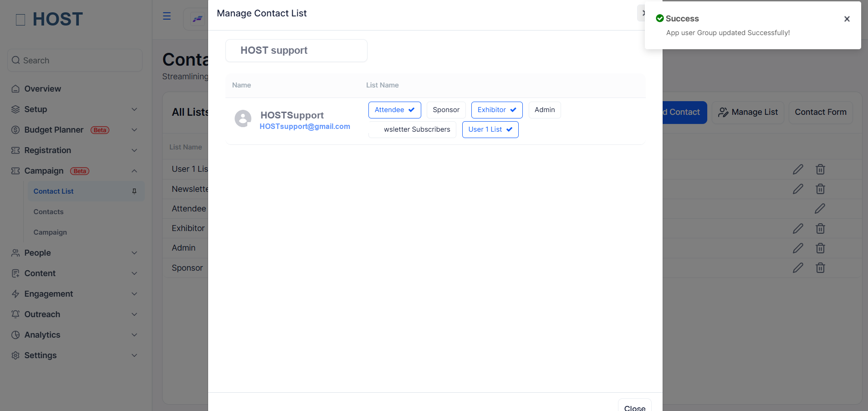Click the HOSTSupport avatar icon
The width and height of the screenshot is (868, 411).
243,118
